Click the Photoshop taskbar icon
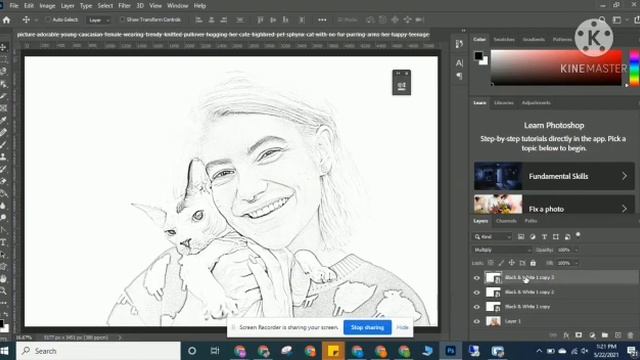The height and width of the screenshot is (360, 640). tap(451, 351)
